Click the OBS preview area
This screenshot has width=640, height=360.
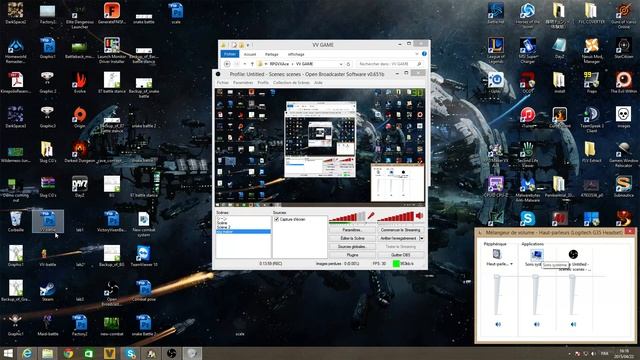tap(320, 147)
